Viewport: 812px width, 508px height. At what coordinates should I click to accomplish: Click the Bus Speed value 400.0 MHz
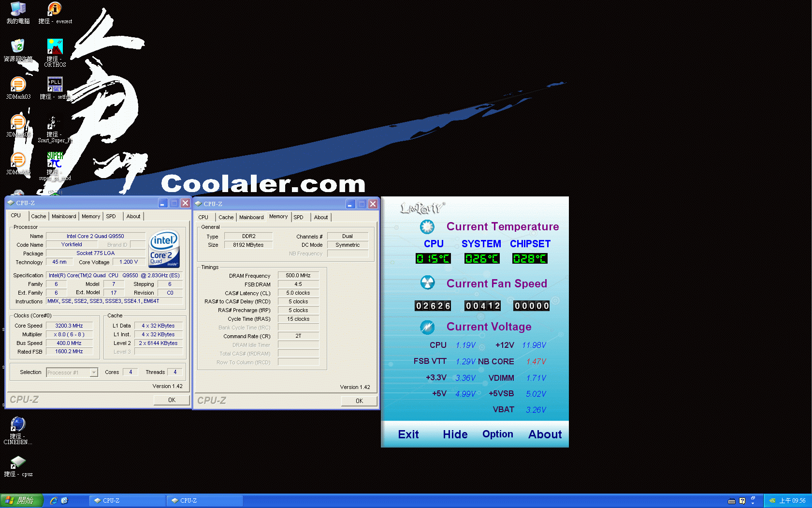click(69, 344)
